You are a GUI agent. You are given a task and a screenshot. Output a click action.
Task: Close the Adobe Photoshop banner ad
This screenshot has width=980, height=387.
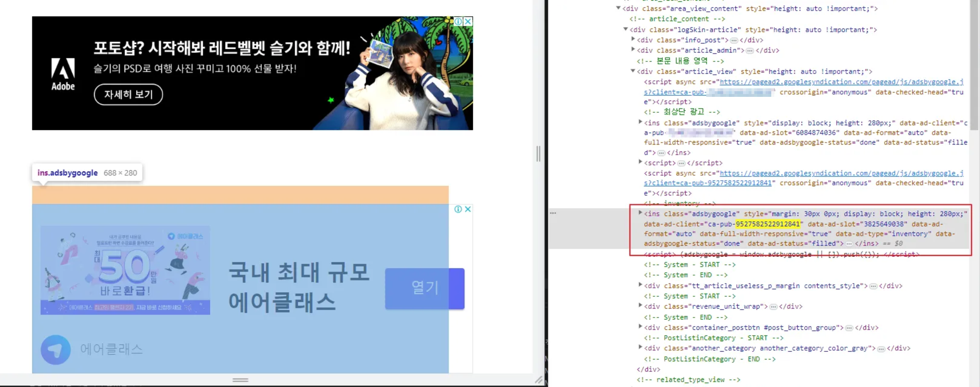pyautogui.click(x=467, y=21)
